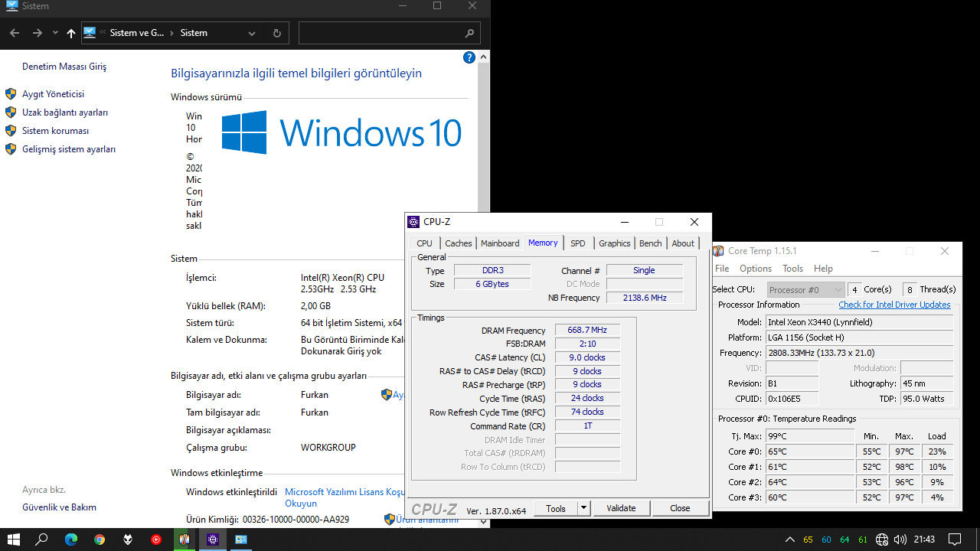
Task: Refresh the Sistem control panel page
Action: [276, 33]
